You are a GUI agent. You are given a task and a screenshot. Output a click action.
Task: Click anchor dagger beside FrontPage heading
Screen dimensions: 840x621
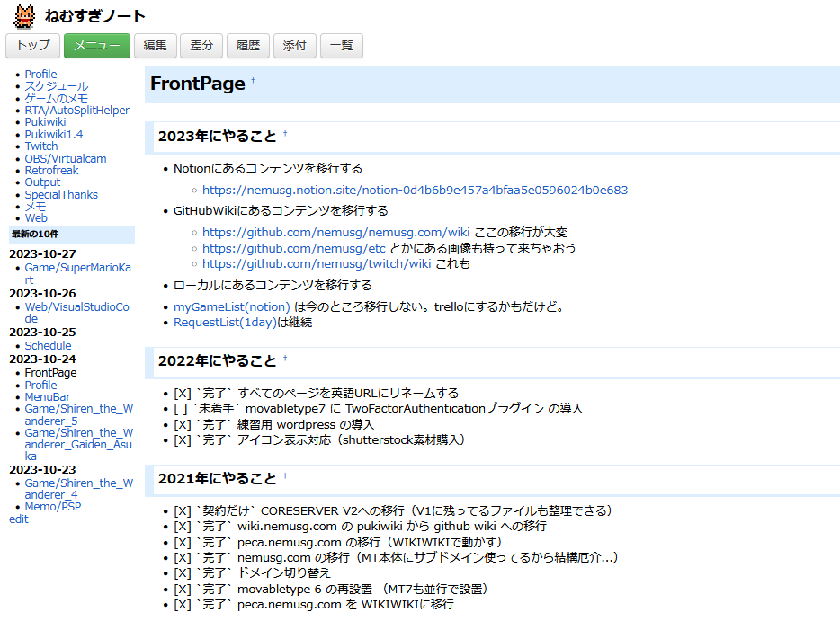pyautogui.click(x=253, y=82)
